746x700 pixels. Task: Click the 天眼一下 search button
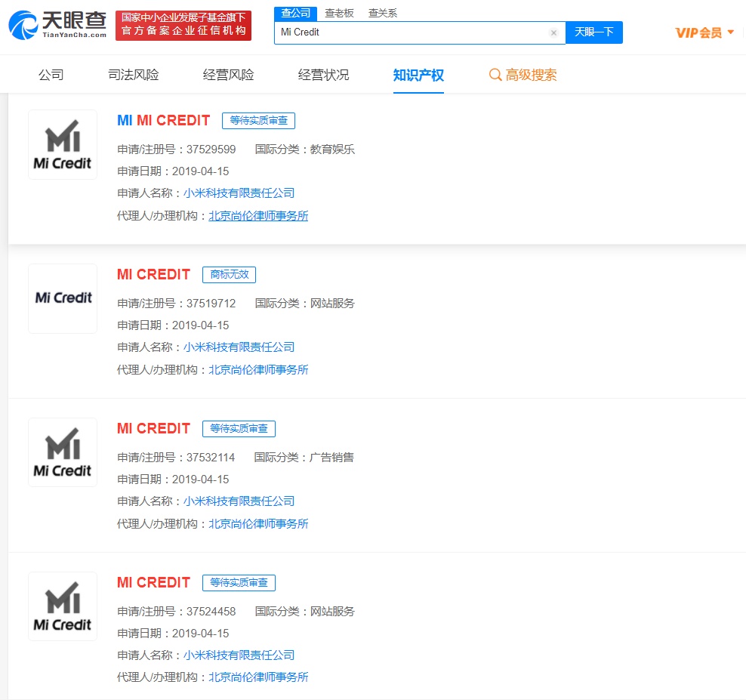[x=593, y=32]
